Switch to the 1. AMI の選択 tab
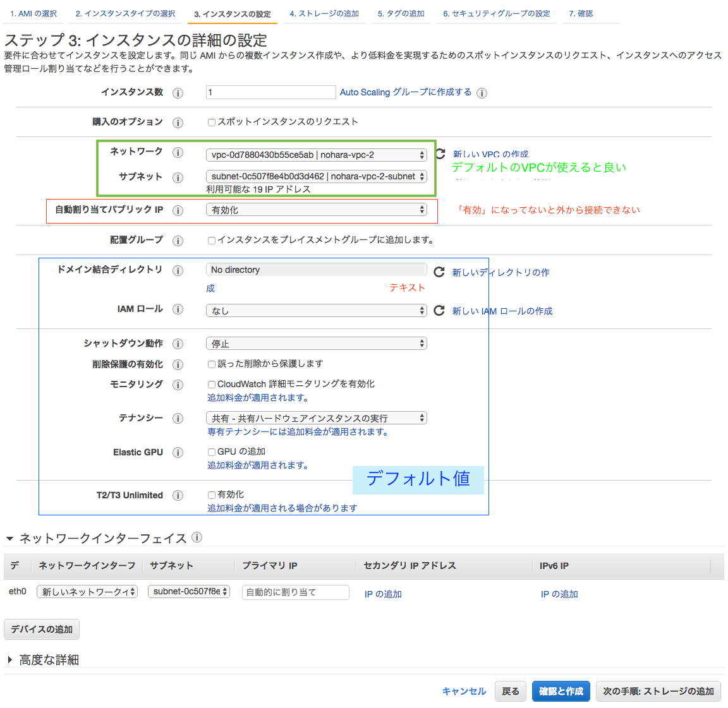Viewport: 728px width, 708px height. click(x=33, y=13)
